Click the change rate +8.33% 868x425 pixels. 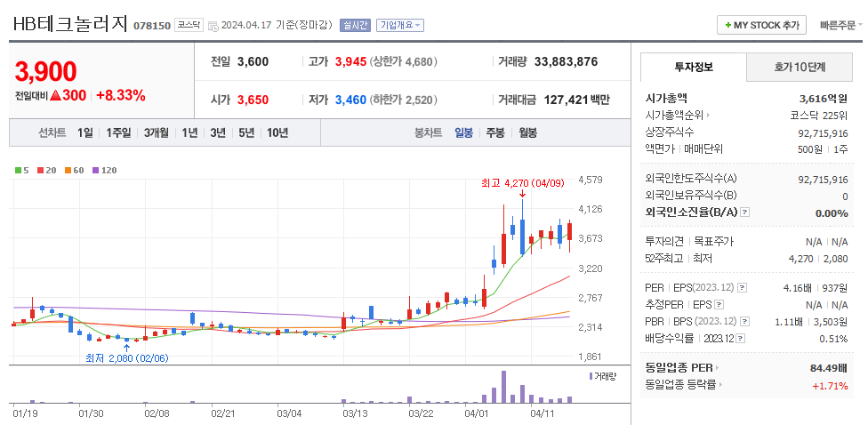coord(121,96)
